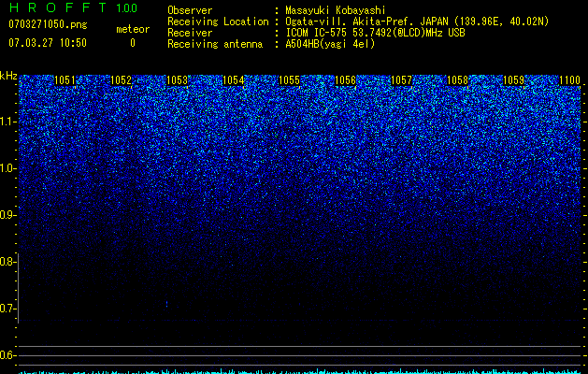This screenshot has height=374, width=588.
Task: Click the 1055 time marker
Action: tap(290, 80)
